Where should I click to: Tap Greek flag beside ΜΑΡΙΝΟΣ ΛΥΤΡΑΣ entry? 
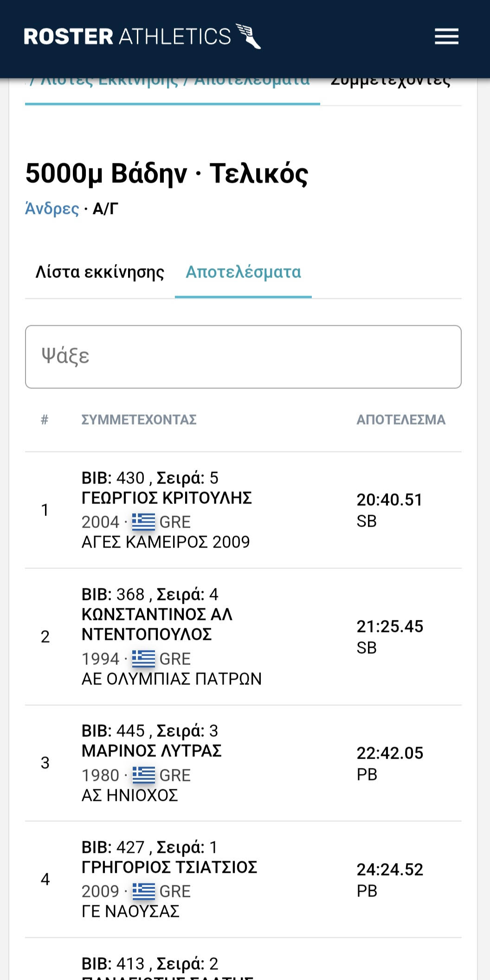pos(143,775)
